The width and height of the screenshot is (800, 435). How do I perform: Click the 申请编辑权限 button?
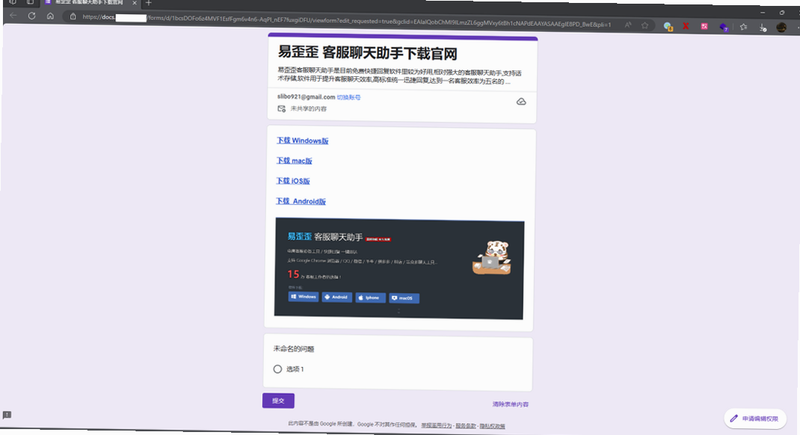tap(755, 419)
